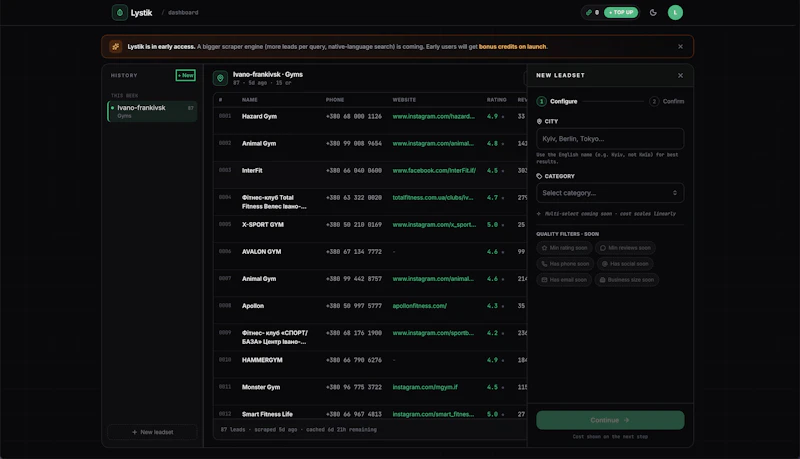Select Ivano-frankivsk Gyms history entry
The image size is (800, 459).
click(152, 111)
